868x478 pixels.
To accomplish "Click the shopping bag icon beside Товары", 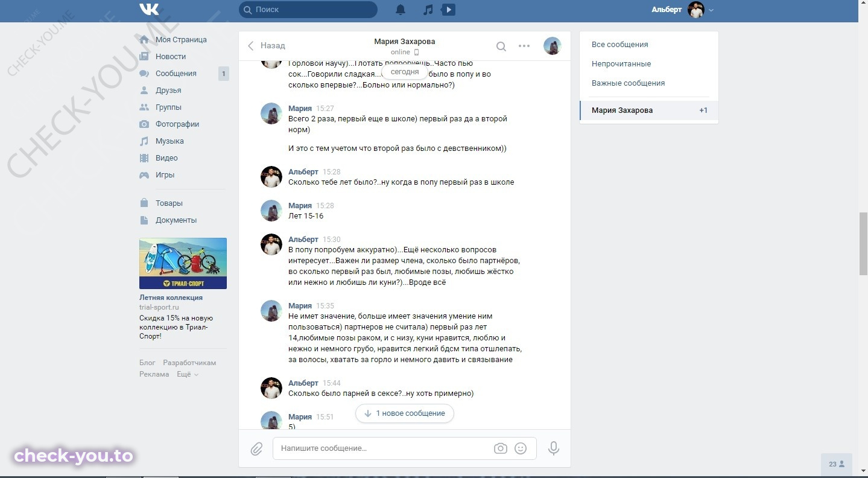I will [144, 203].
